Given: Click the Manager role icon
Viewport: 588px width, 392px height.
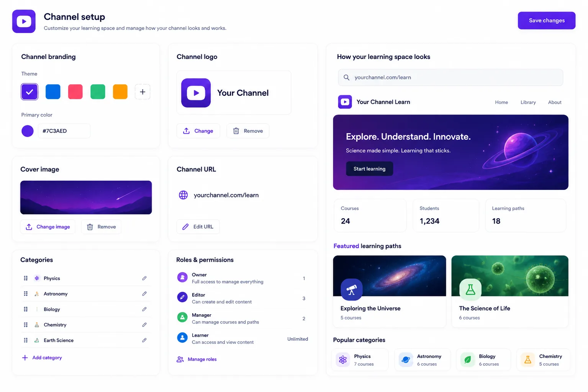Looking at the screenshot, I should tap(182, 317).
